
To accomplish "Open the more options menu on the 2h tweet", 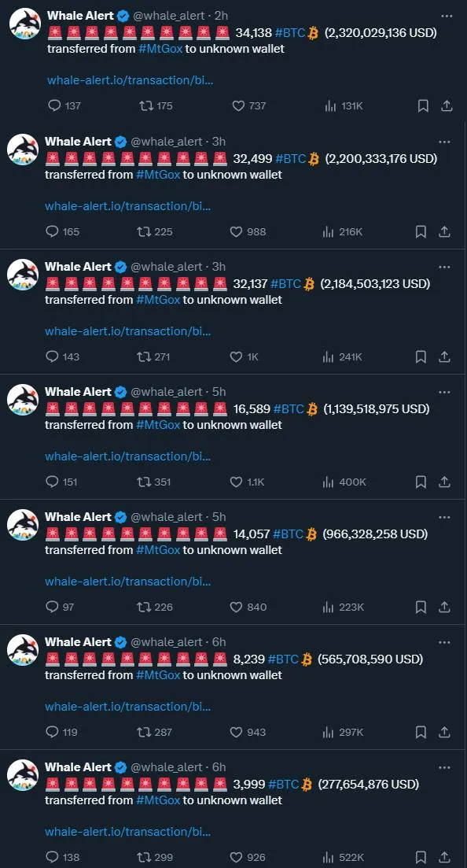I will tap(447, 16).
